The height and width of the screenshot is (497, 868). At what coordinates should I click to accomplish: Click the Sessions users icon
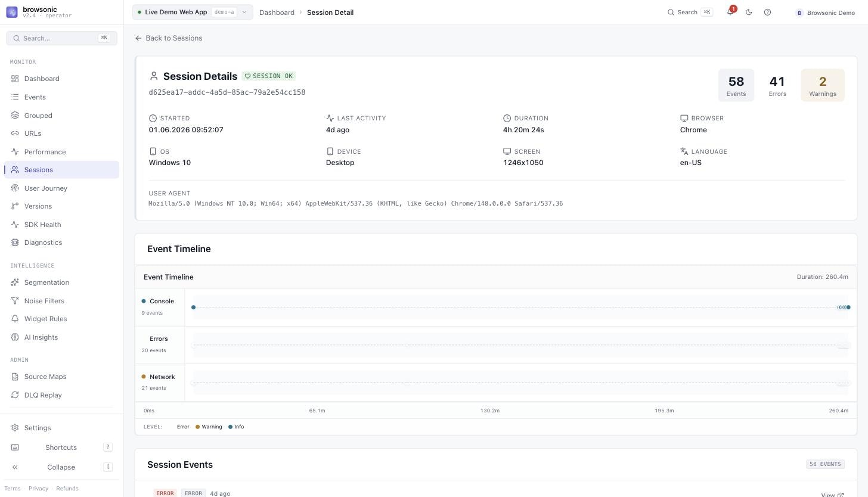pos(15,170)
